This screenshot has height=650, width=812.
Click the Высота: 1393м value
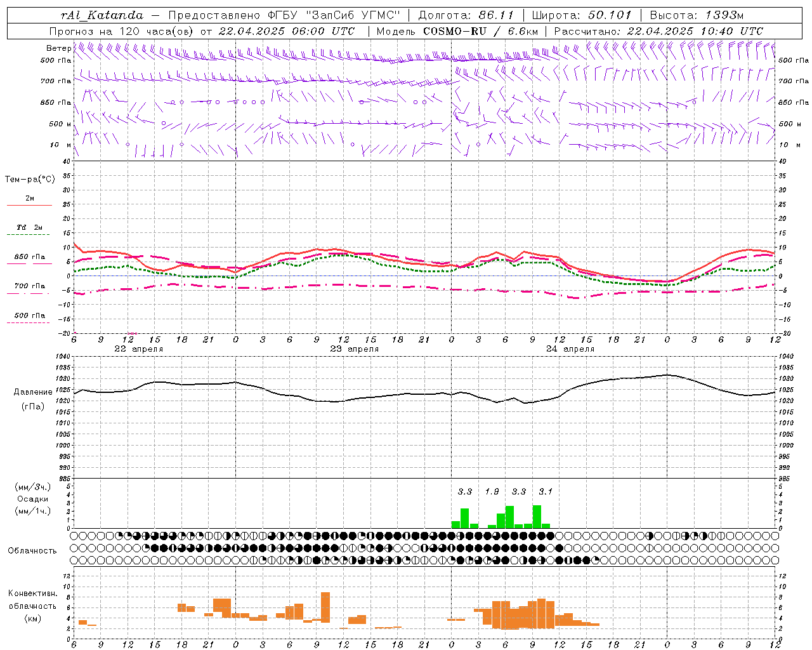pos(697,15)
